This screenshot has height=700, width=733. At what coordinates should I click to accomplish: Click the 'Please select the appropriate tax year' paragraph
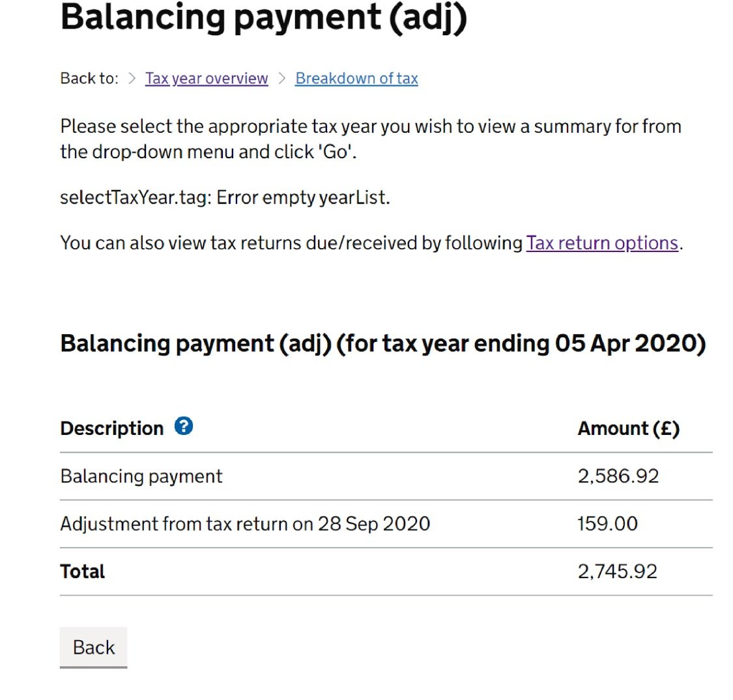pos(371,139)
